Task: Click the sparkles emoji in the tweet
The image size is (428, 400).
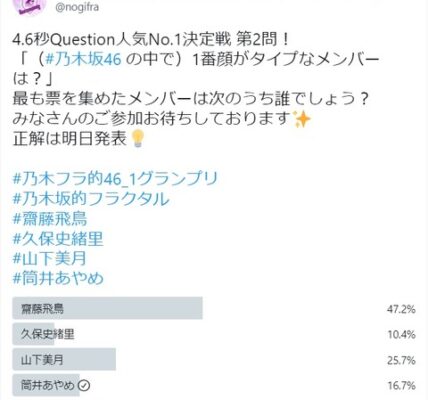Action: pos(302,119)
